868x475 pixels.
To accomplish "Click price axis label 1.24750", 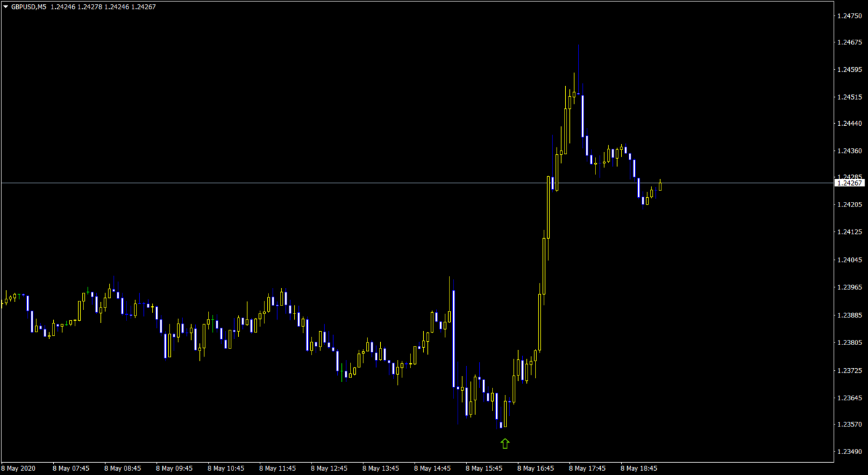I will (848, 15).
